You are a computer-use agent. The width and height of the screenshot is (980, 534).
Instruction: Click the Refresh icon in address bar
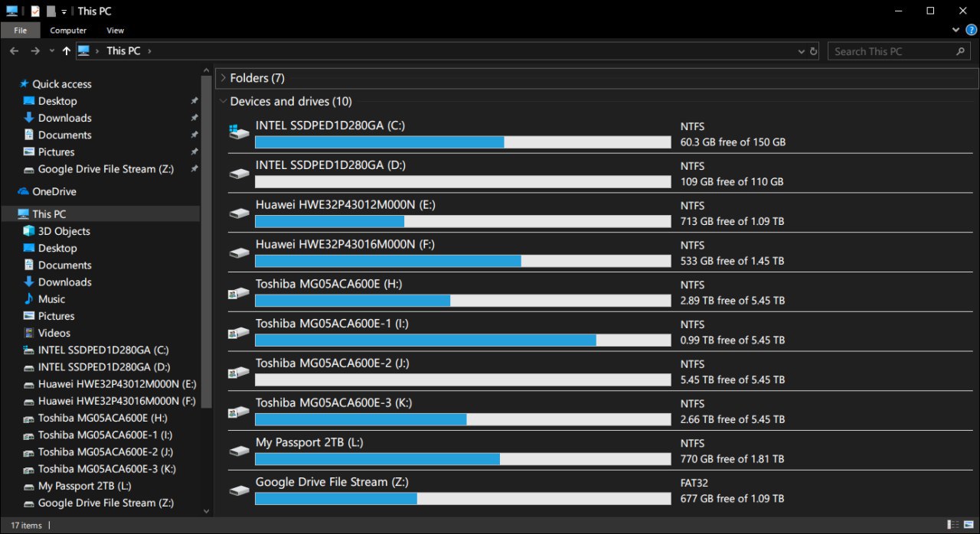tap(813, 51)
